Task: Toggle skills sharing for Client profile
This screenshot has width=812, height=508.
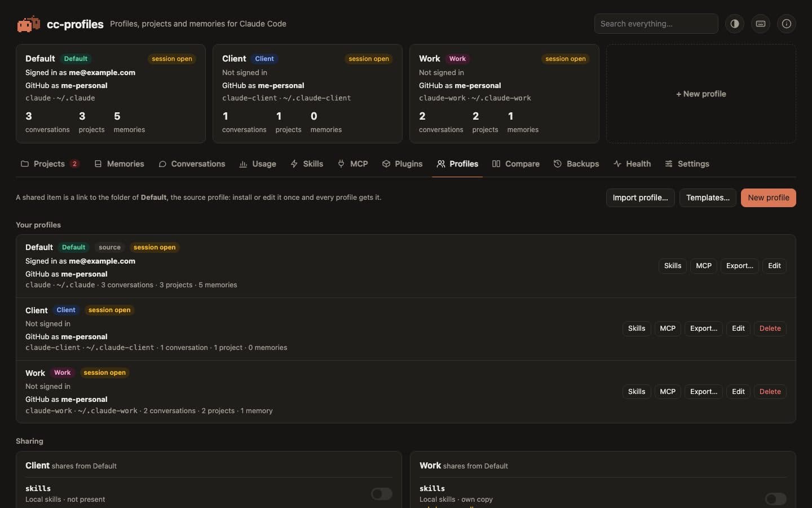Action: click(382, 494)
